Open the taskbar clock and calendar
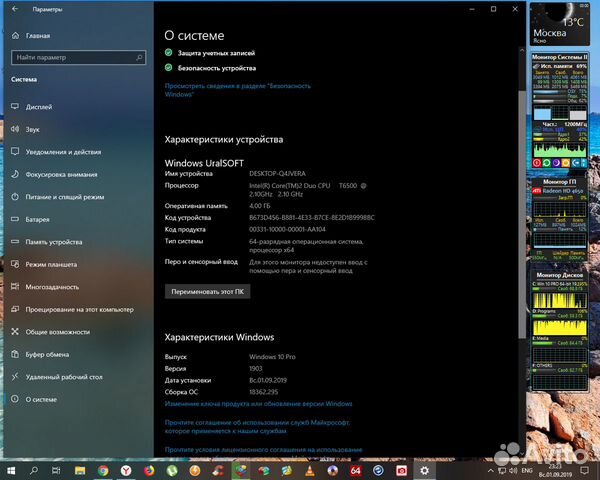This screenshot has height=480, width=600. 555,470
